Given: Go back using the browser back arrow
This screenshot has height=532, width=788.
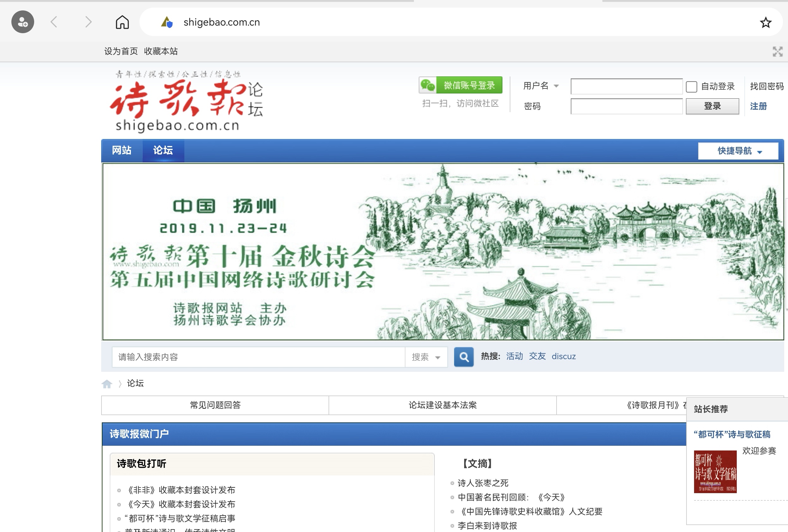Looking at the screenshot, I should point(53,22).
